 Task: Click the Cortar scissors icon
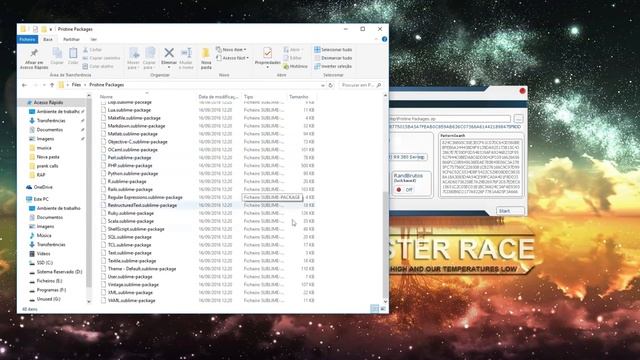[x=85, y=50]
